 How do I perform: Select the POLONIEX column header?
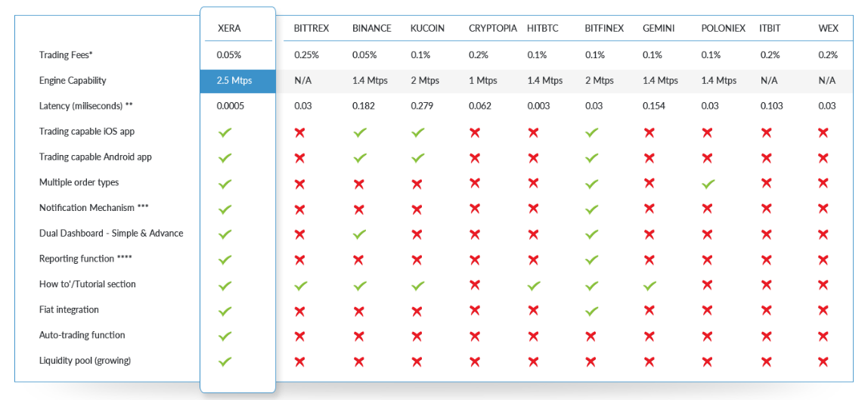(x=724, y=28)
